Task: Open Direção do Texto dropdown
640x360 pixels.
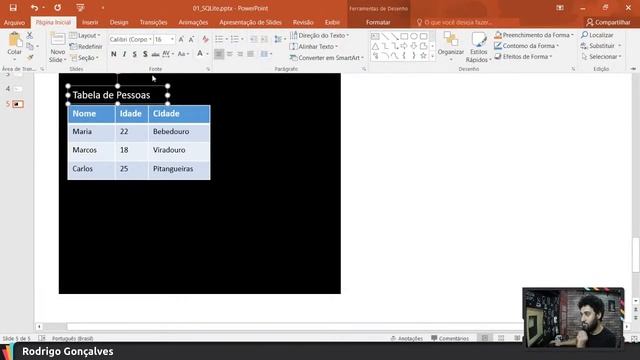Action: coord(320,36)
